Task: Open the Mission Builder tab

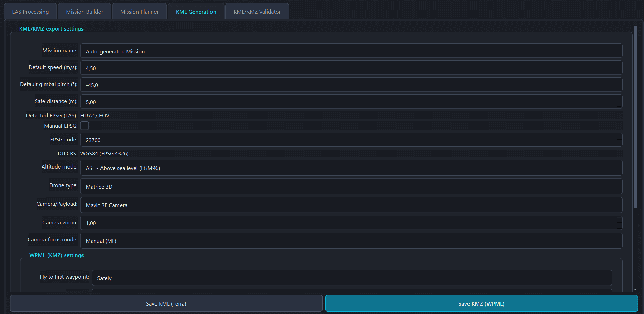Action: coord(85,12)
